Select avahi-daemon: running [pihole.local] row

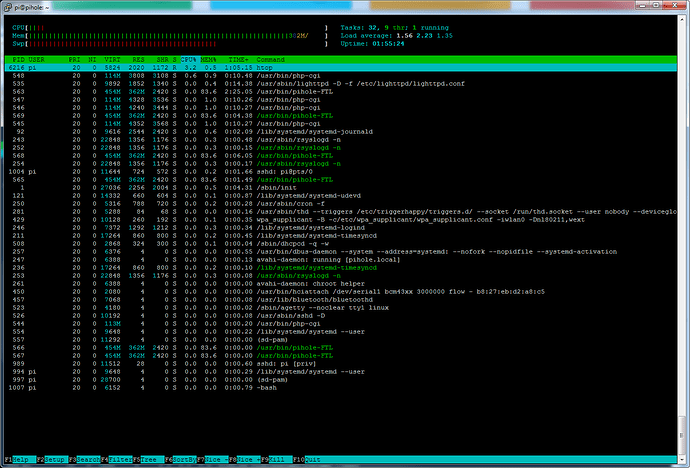341,260
